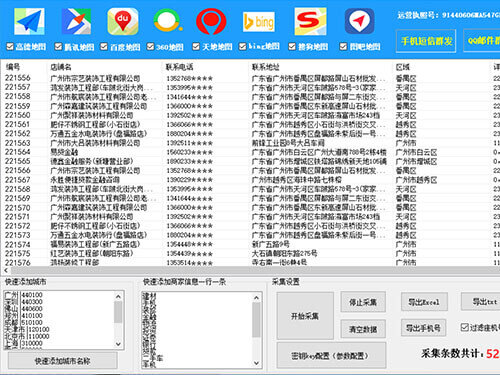
Task: Click the 联系电话 column header
Action: pos(179,67)
